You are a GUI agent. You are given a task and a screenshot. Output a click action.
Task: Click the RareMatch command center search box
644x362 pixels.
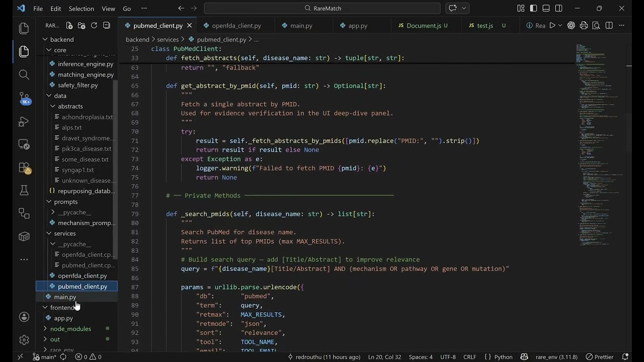tap(322, 8)
